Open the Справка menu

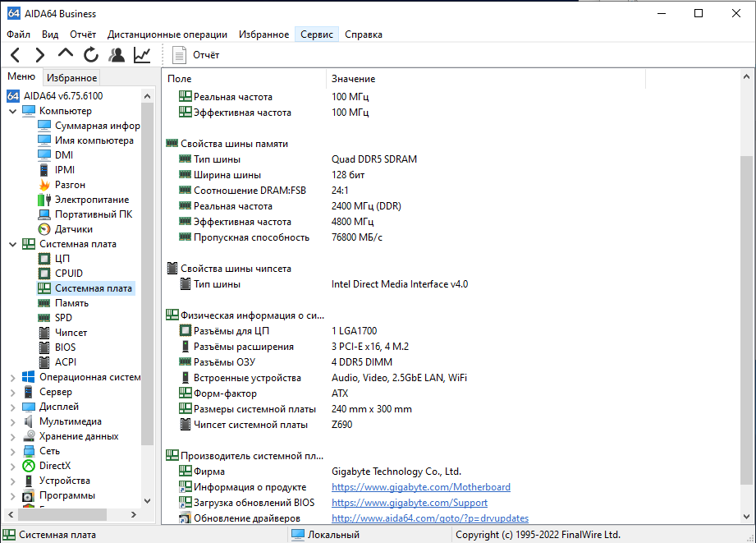(364, 35)
